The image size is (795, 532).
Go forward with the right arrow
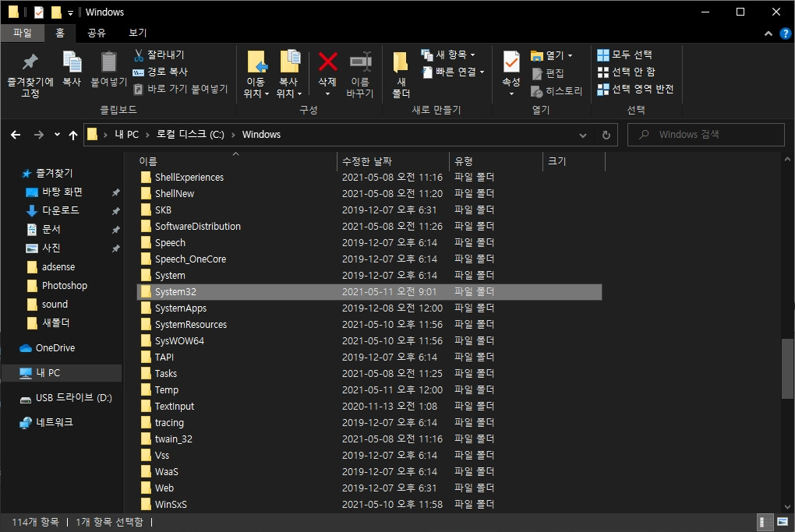[x=38, y=135]
